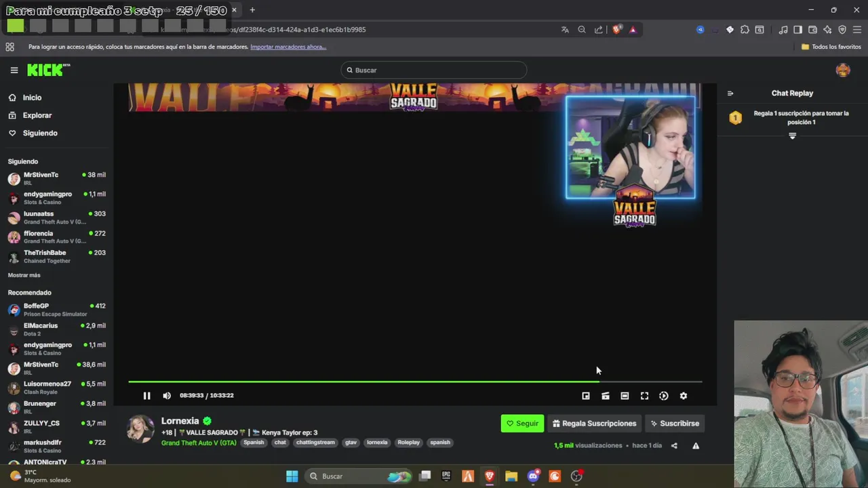Mute the video volume

167,396
